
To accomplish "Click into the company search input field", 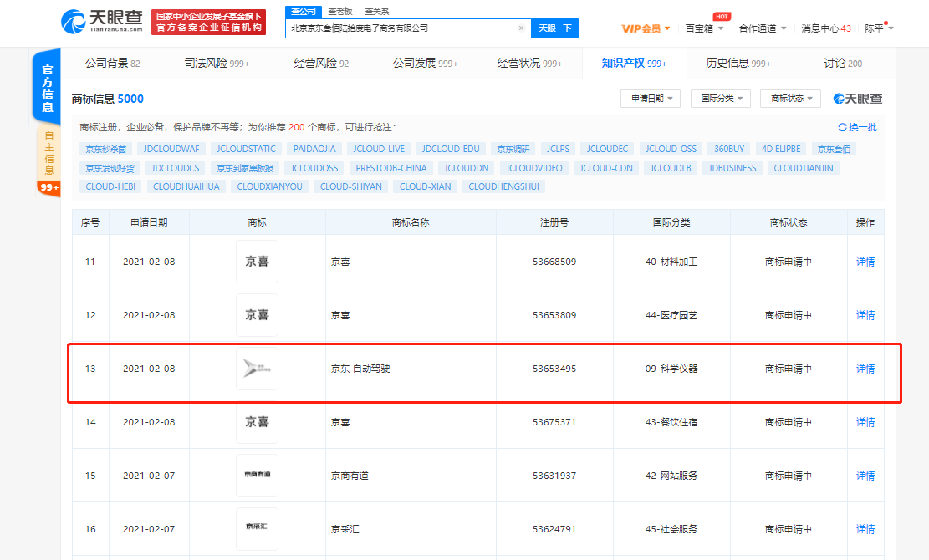I will 401,28.
